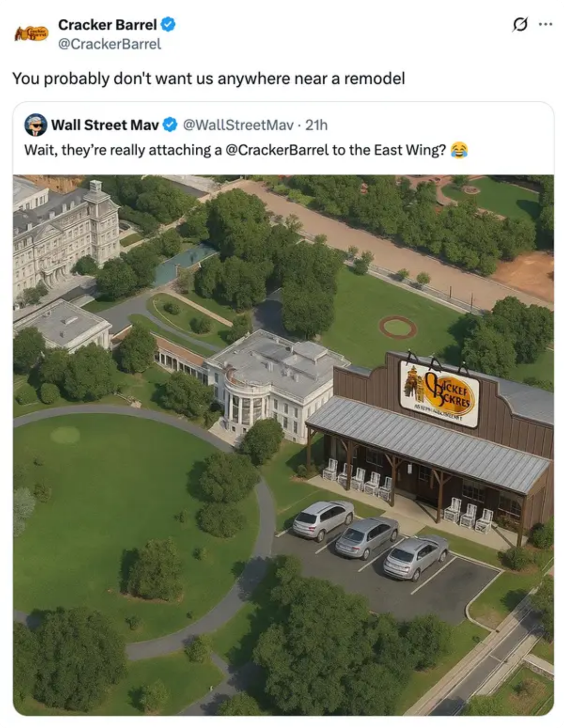Viewport: 564px width, 728px height.
Task: Click the "You probably don't want us" tweet text
Action: pos(208,78)
